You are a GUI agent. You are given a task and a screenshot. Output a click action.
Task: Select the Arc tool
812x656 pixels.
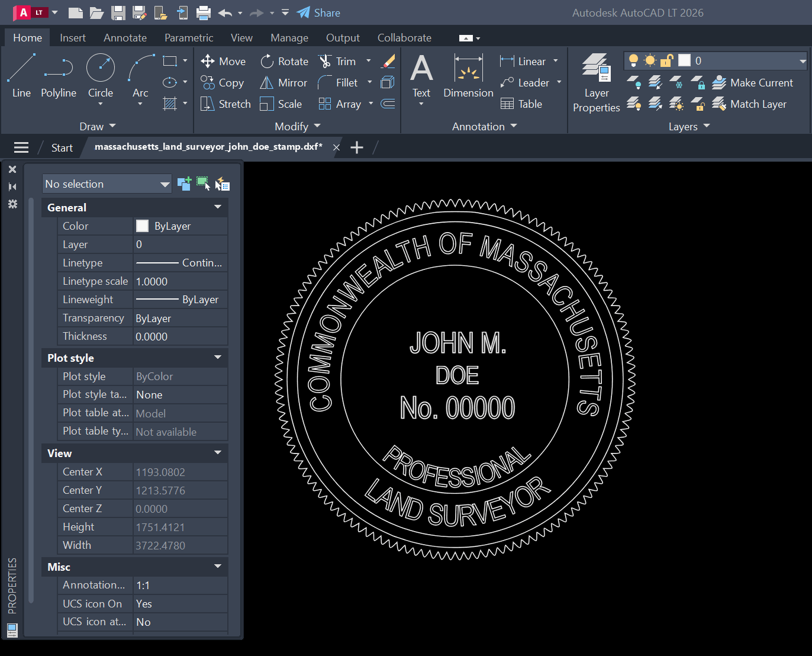[140, 76]
